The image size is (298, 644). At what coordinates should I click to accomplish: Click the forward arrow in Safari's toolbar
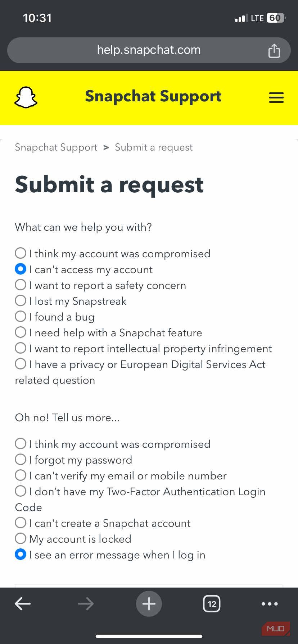point(86,604)
